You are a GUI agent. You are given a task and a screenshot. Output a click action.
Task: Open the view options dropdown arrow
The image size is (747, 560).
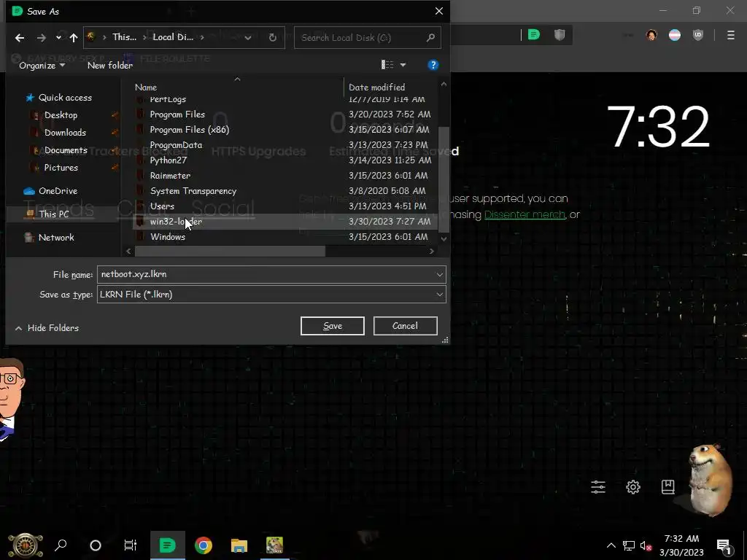tap(403, 65)
